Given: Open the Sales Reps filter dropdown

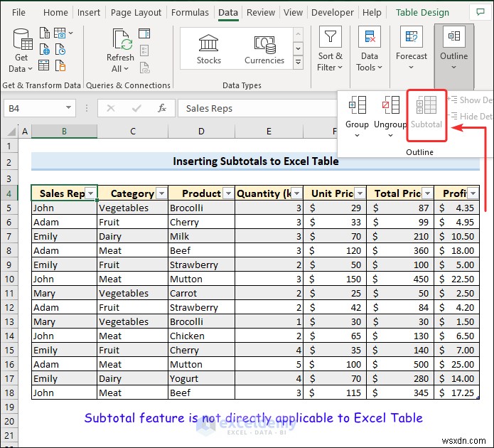Looking at the screenshot, I should (x=91, y=193).
